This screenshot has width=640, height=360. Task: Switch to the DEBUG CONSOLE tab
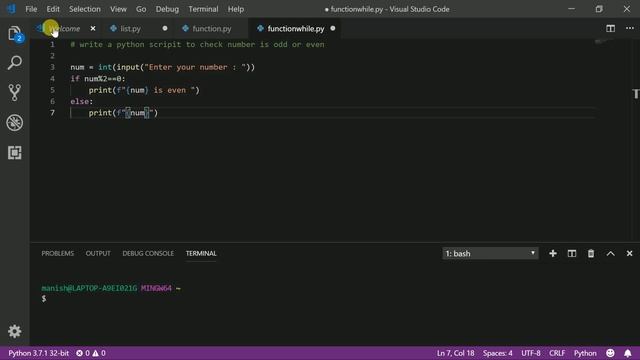click(x=148, y=253)
